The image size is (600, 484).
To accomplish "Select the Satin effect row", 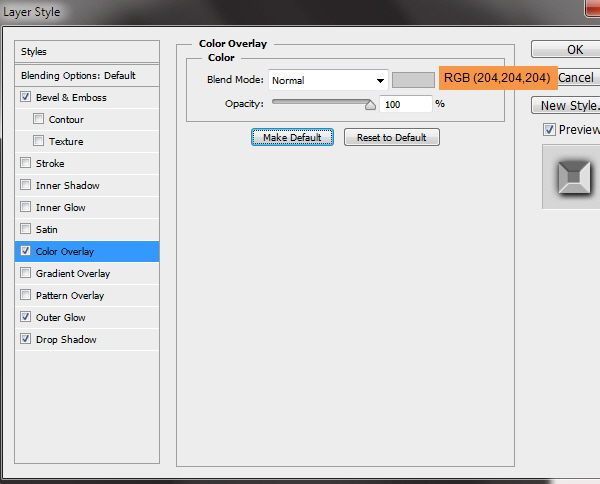I will [47, 230].
